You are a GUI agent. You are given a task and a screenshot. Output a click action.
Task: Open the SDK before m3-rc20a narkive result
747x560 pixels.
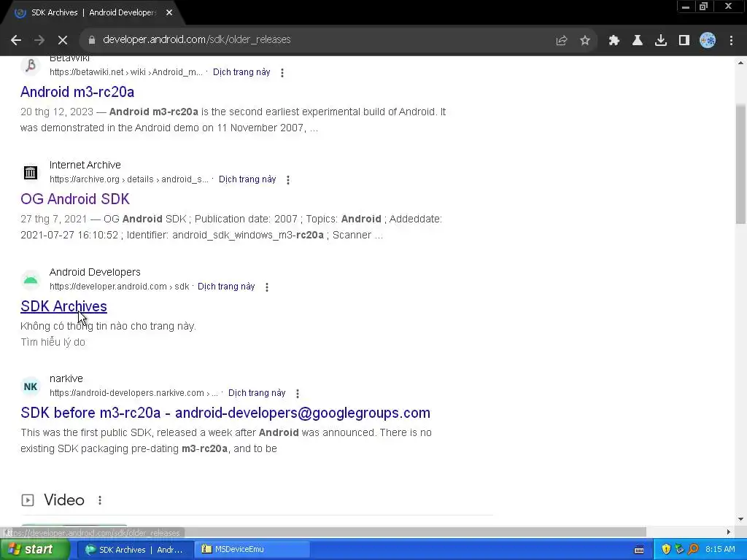click(x=225, y=413)
